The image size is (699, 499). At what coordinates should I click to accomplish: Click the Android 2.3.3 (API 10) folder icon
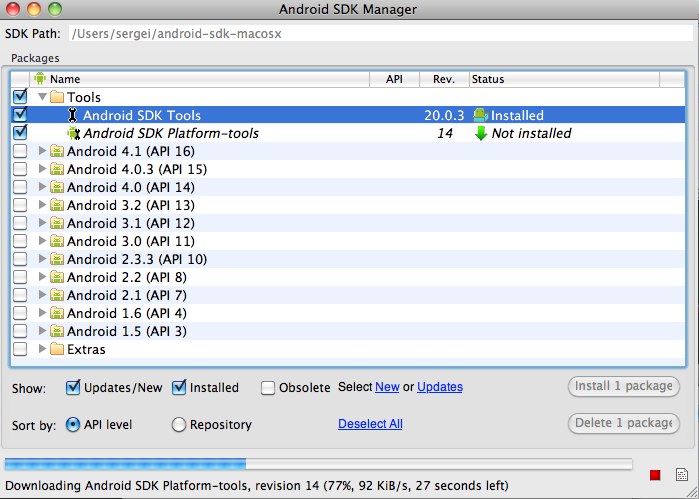point(57,259)
